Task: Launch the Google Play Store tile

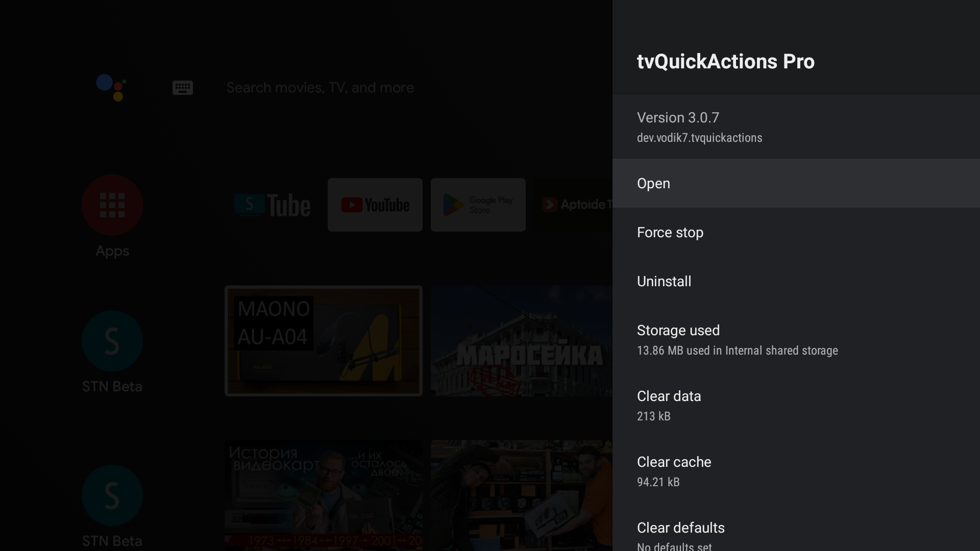Action: tap(478, 205)
